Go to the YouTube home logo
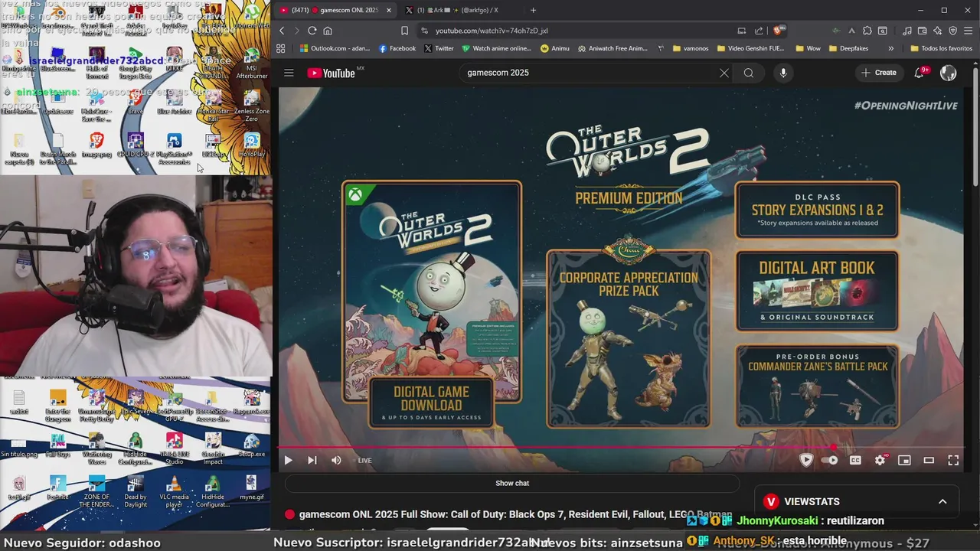This screenshot has width=980, height=551. (331, 73)
